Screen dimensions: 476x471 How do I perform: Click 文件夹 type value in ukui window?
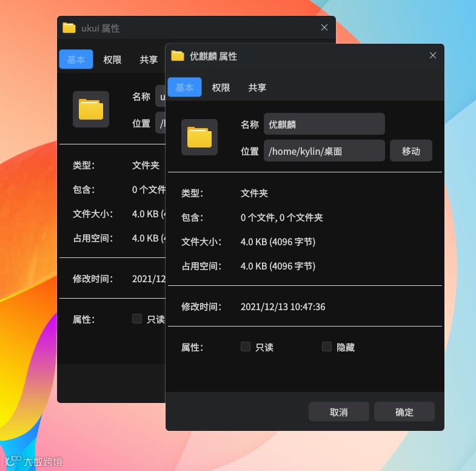click(146, 165)
